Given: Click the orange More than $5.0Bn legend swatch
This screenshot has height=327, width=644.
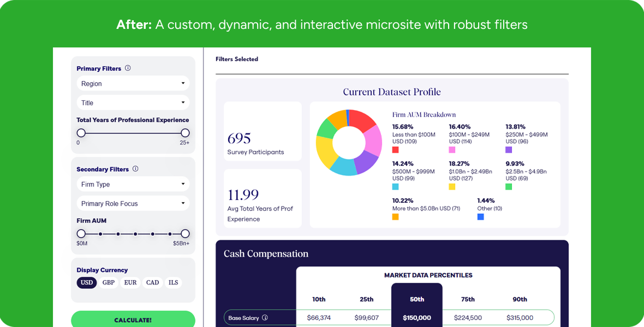Looking at the screenshot, I should tap(396, 216).
